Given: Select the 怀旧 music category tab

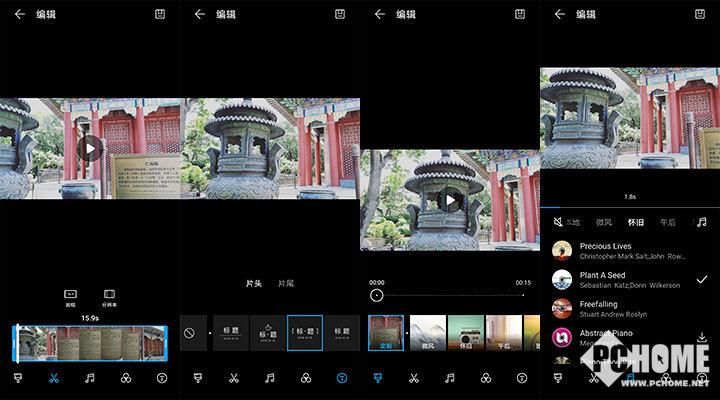Looking at the screenshot, I should click(636, 222).
